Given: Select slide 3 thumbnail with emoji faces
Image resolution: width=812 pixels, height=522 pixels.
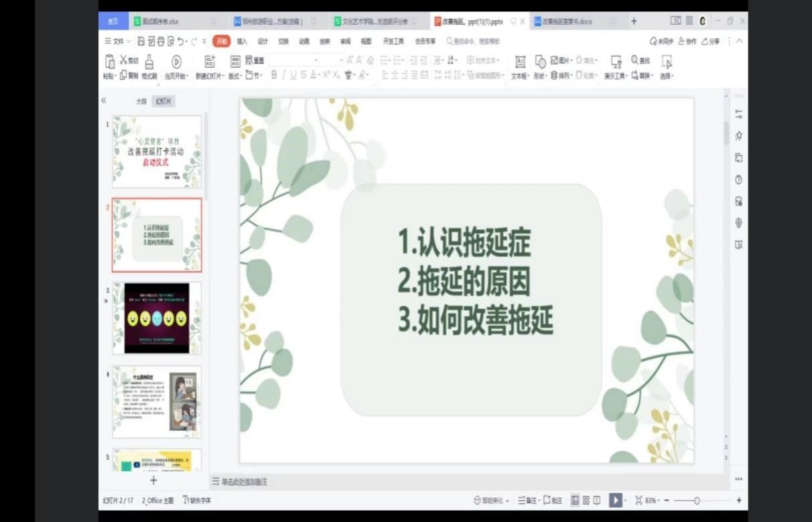Looking at the screenshot, I should coord(156,318).
